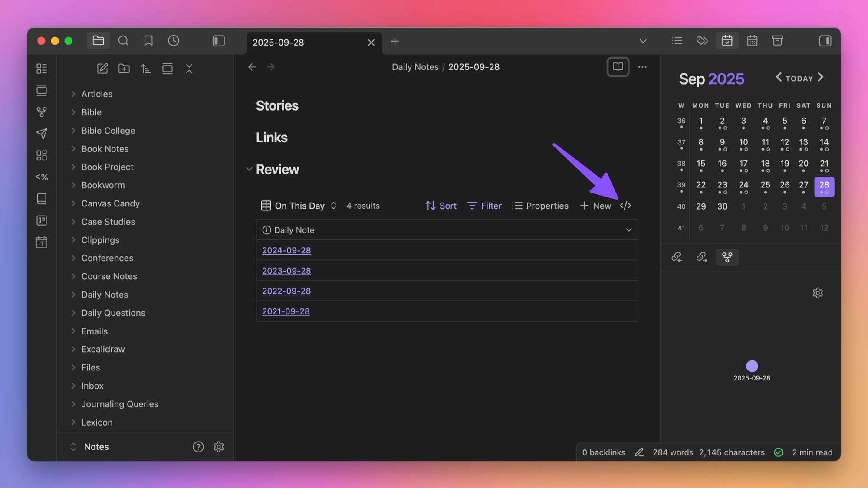The width and height of the screenshot is (868, 488).
Task: Click the outgoing links icon
Action: 702,257
